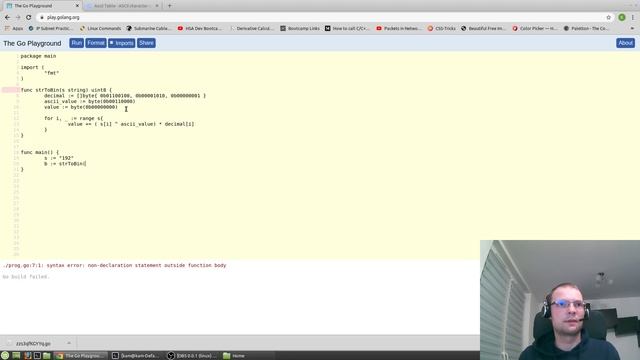Switch to the terminal taskbar window

point(137,356)
